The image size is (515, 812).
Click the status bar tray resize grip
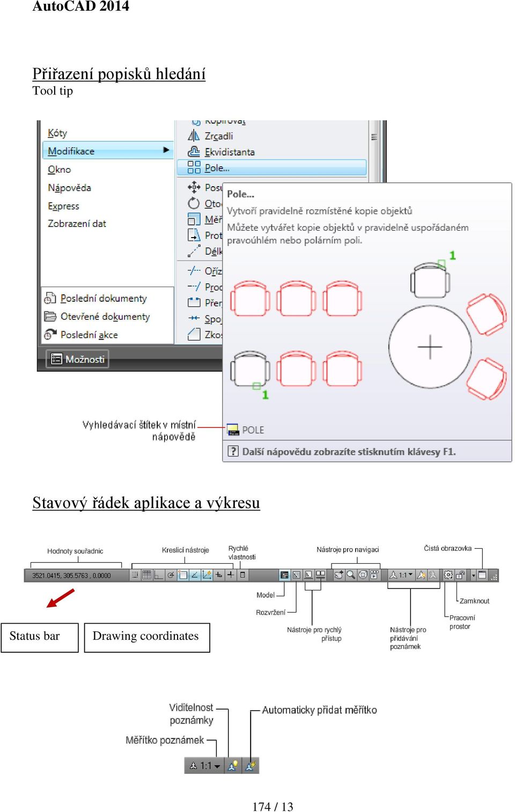(x=495, y=577)
